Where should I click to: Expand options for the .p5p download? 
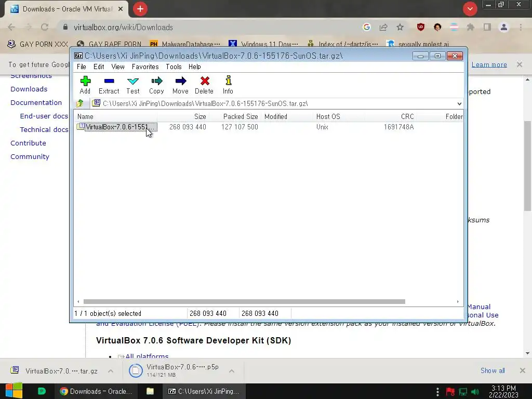[x=232, y=371]
